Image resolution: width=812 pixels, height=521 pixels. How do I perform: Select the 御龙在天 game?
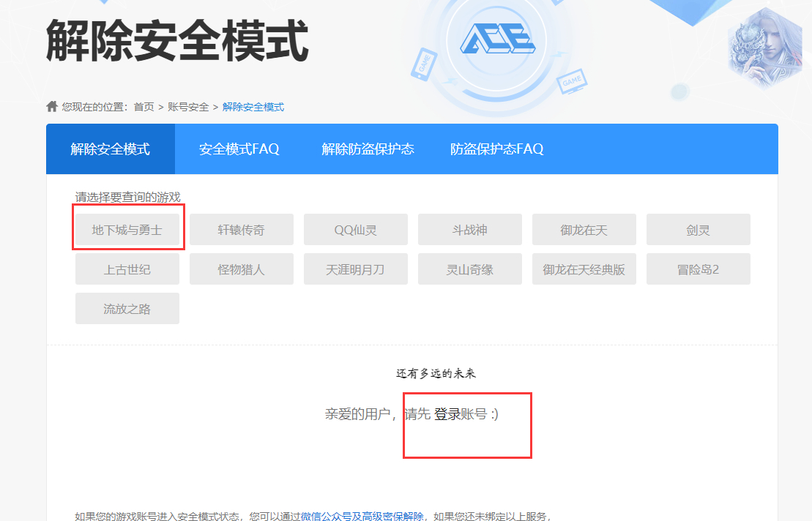pyautogui.click(x=584, y=229)
